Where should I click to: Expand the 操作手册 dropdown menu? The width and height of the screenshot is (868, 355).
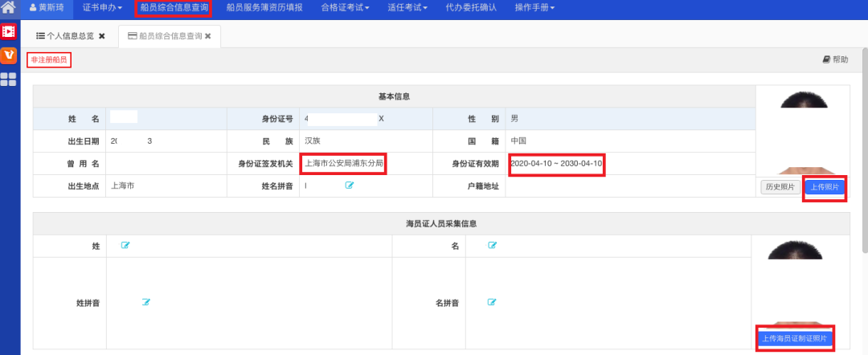(534, 8)
